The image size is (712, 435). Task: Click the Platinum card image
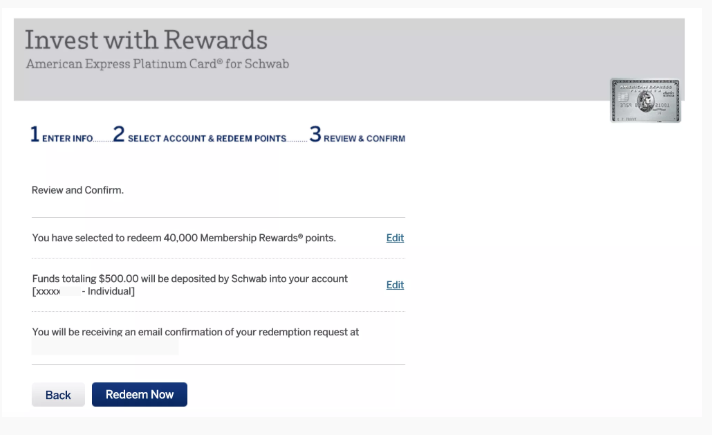(x=645, y=100)
